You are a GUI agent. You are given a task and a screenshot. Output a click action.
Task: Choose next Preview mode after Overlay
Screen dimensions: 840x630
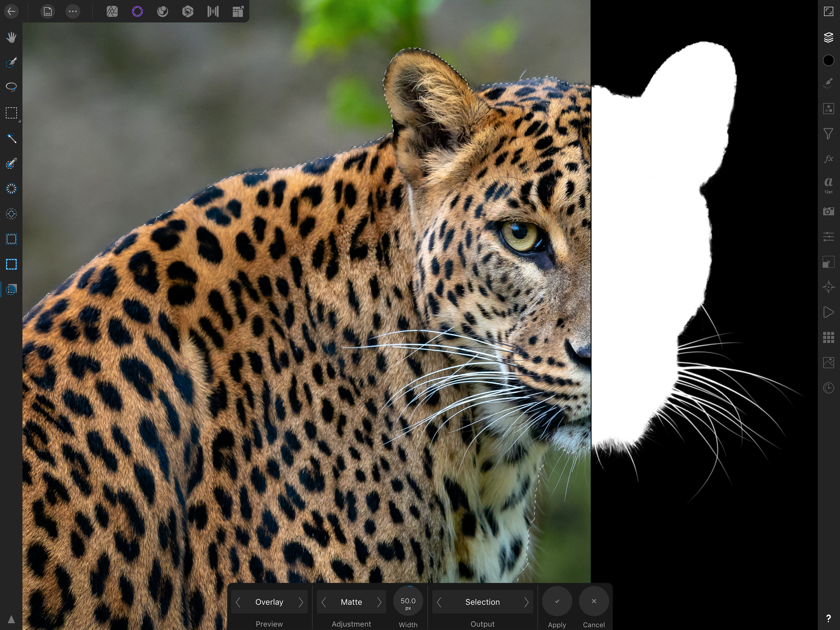point(301,602)
